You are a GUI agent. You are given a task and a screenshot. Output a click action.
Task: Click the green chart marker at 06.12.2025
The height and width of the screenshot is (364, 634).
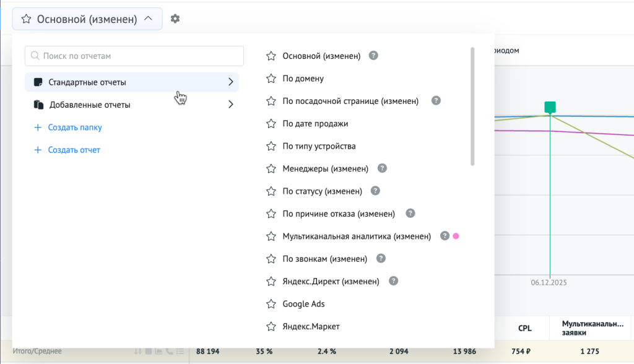550,107
